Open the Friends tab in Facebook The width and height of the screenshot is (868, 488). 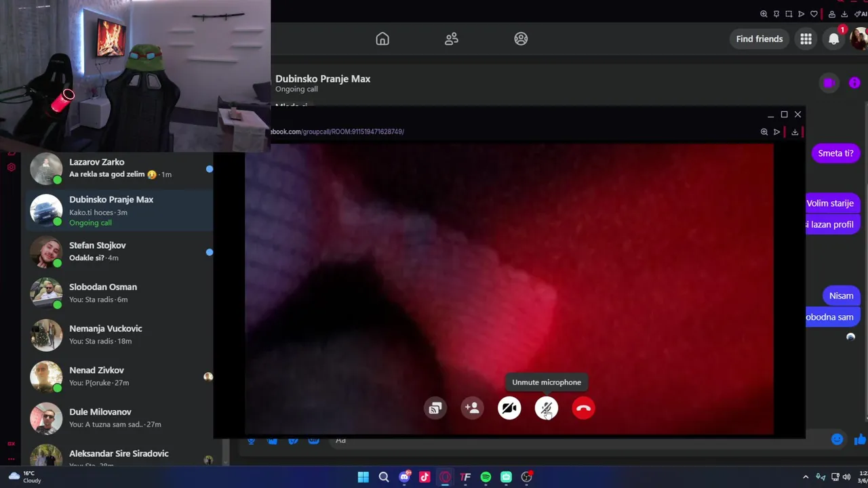pos(452,39)
